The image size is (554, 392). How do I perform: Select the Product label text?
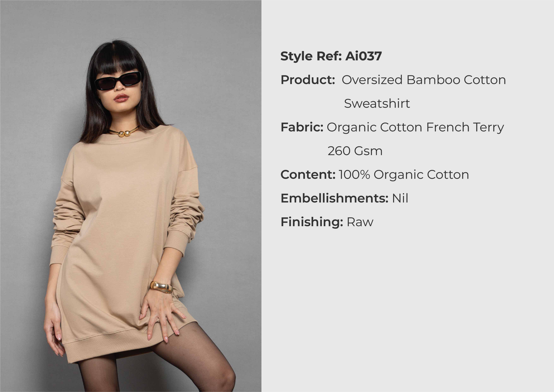308,80
